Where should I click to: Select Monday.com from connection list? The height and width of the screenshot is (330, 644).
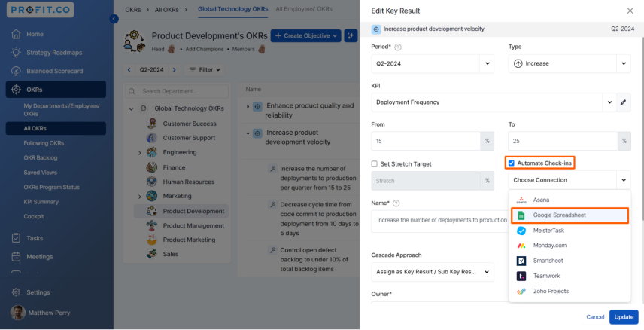[x=570, y=246]
